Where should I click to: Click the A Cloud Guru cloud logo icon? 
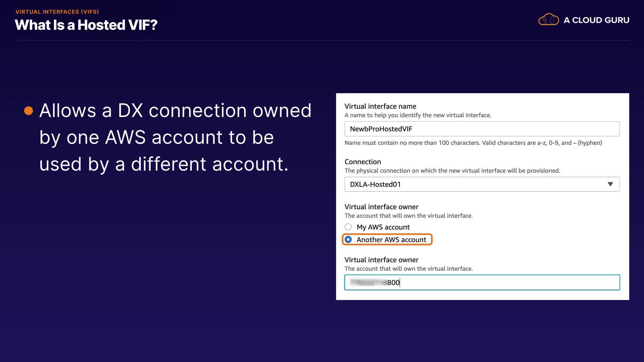[548, 20]
